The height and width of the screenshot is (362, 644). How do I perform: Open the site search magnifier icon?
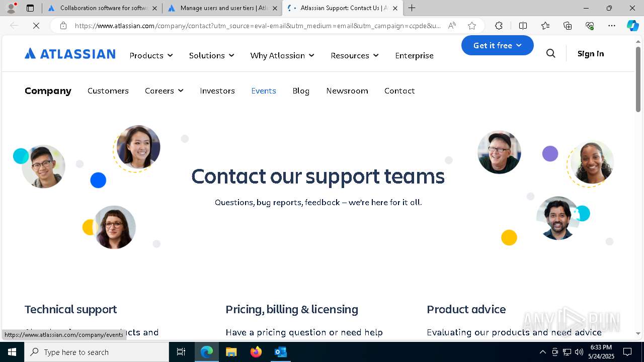click(x=551, y=53)
